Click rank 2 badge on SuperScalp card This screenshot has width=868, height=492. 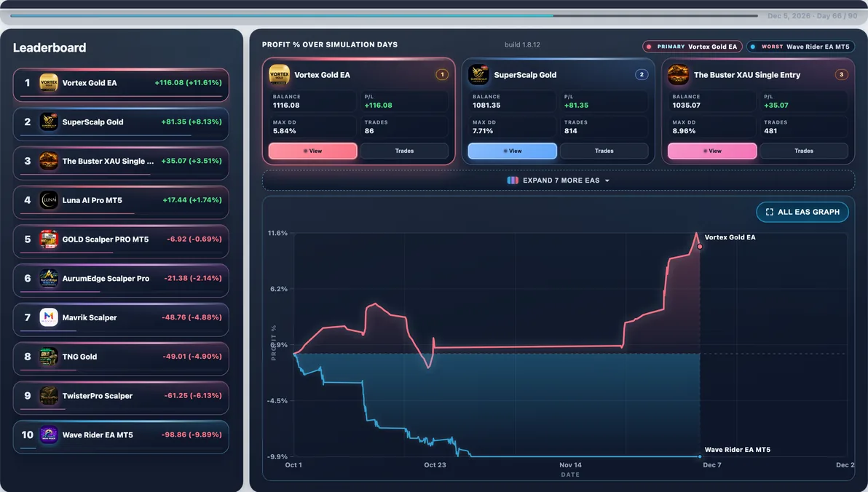click(642, 75)
